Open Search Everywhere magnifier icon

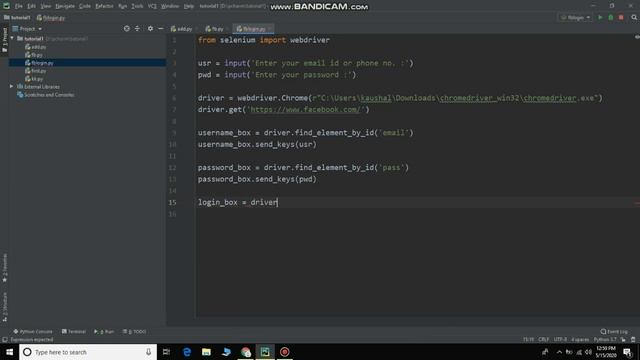pos(634,18)
